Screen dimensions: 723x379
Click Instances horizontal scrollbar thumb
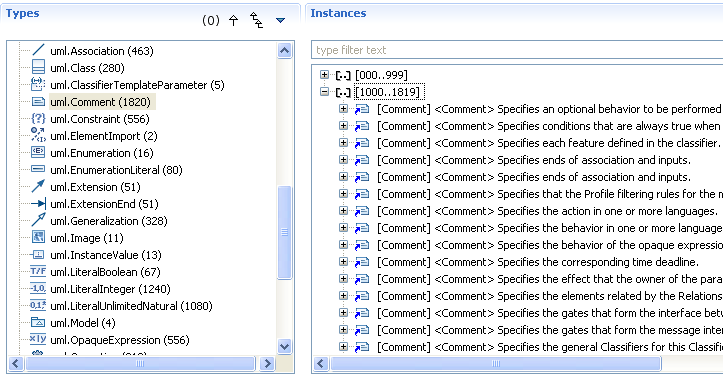[x=496, y=363]
